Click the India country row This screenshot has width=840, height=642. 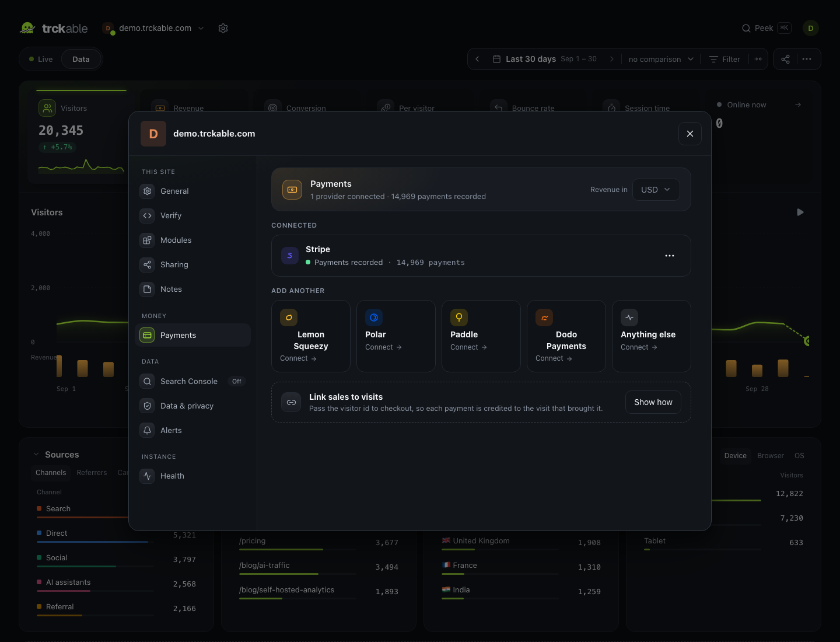[x=521, y=591]
